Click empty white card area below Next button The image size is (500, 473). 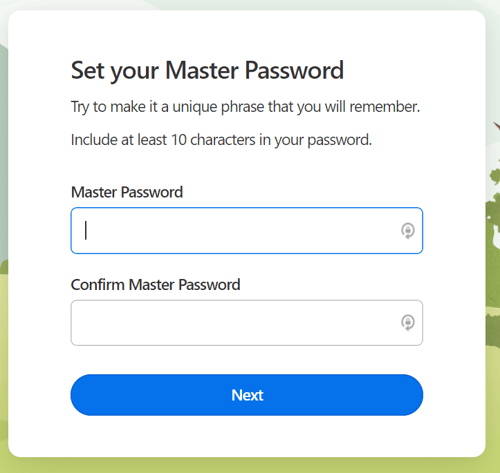[x=247, y=437]
